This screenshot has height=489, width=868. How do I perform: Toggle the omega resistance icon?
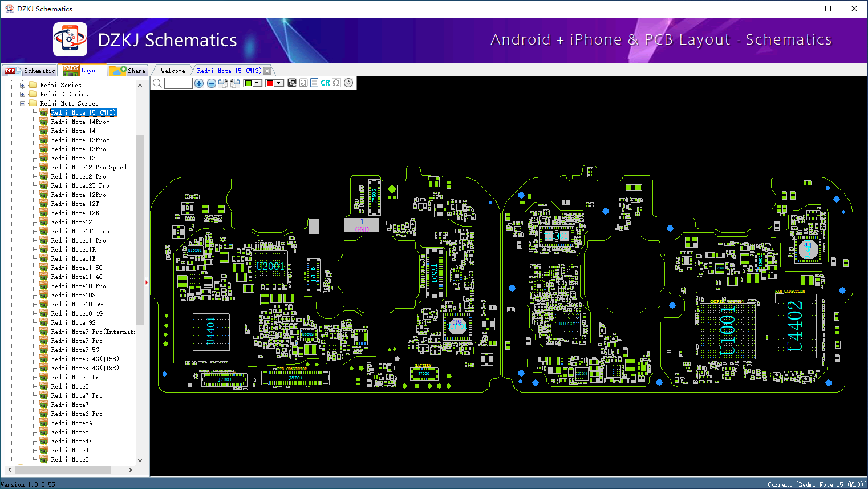(x=336, y=83)
